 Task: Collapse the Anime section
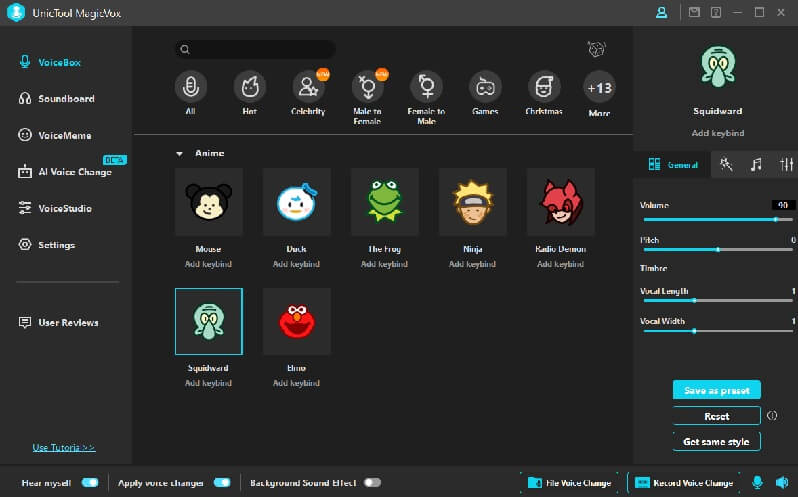[180, 154]
